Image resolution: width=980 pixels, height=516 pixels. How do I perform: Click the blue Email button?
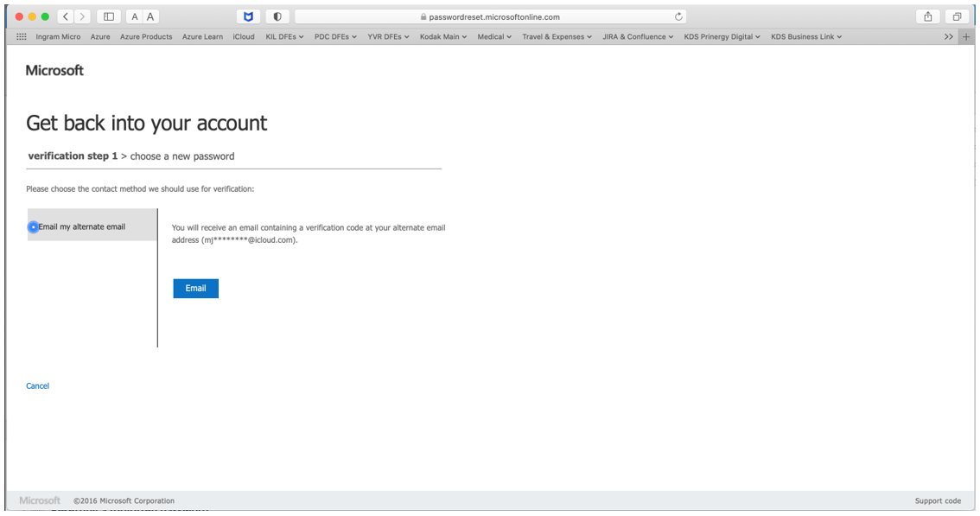tap(195, 289)
